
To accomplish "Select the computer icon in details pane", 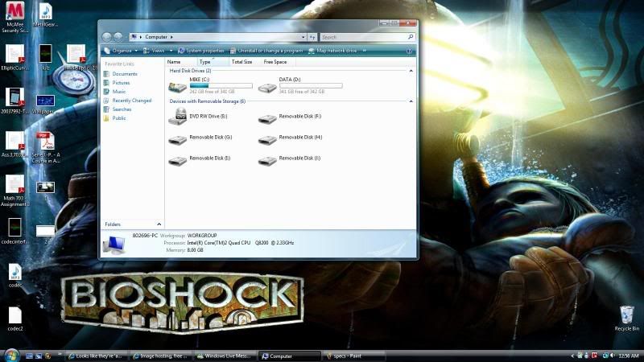I will 114,245.
